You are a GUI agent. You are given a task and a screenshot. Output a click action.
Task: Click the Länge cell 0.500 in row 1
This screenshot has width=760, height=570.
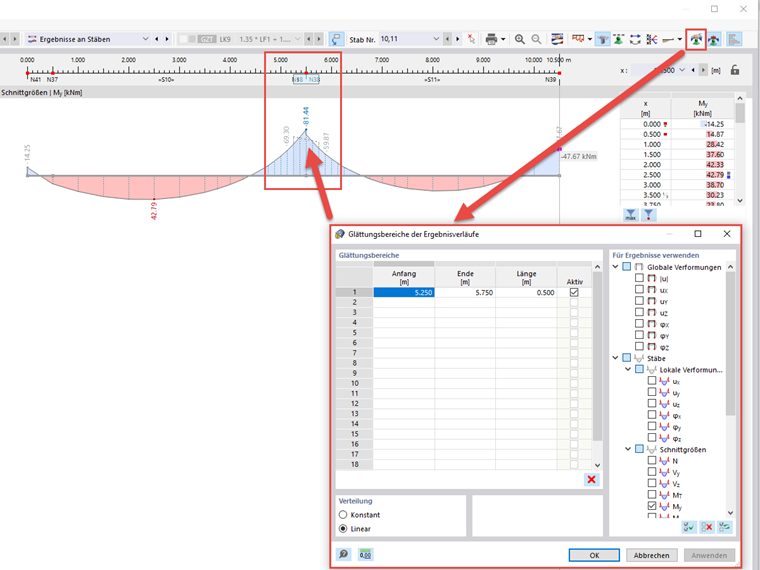pos(526,292)
